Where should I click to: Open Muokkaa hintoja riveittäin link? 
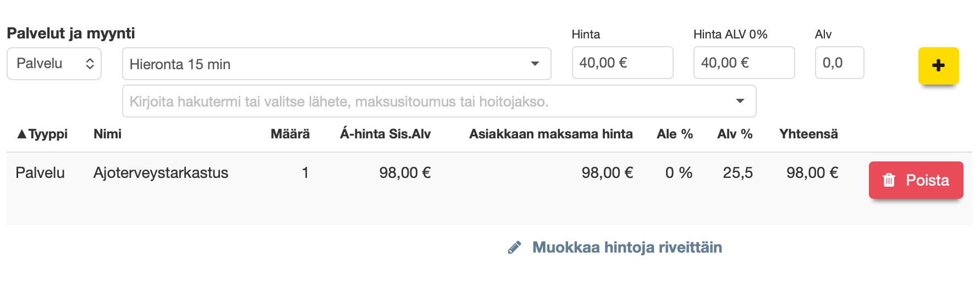click(x=626, y=248)
